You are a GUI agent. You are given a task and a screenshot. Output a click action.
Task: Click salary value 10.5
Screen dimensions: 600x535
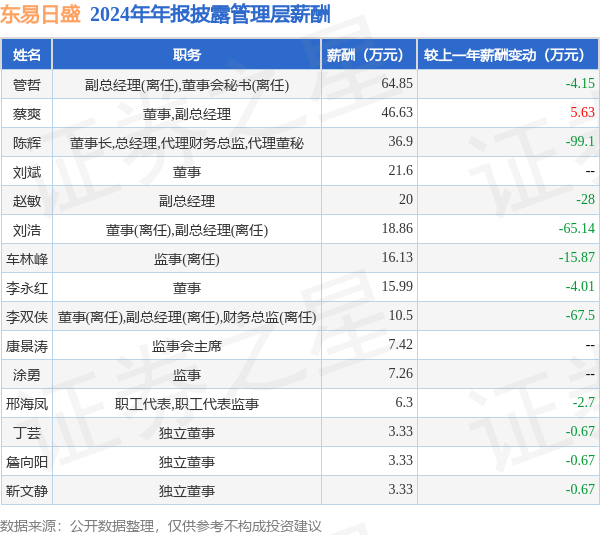coord(401,315)
